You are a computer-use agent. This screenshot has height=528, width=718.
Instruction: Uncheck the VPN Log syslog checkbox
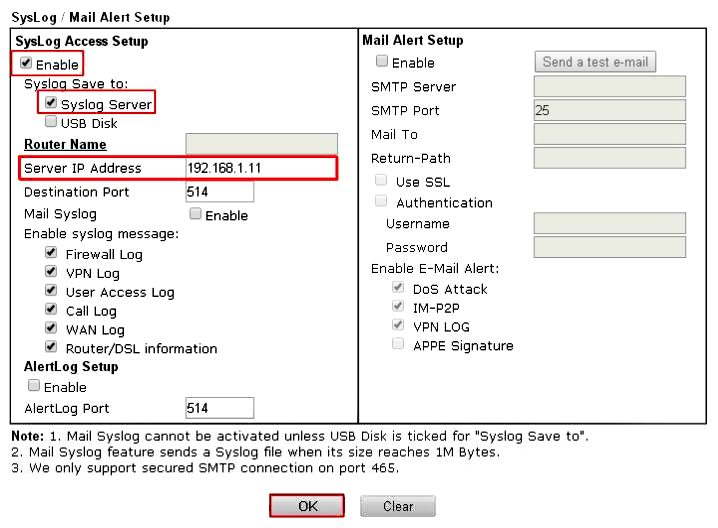51,272
